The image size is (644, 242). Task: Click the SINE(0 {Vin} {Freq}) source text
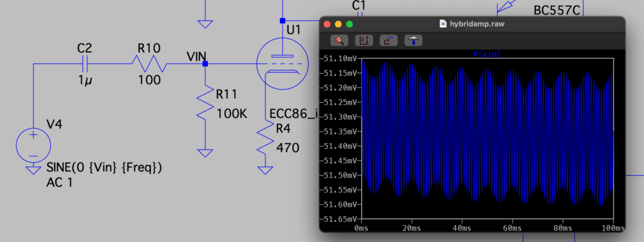click(104, 168)
